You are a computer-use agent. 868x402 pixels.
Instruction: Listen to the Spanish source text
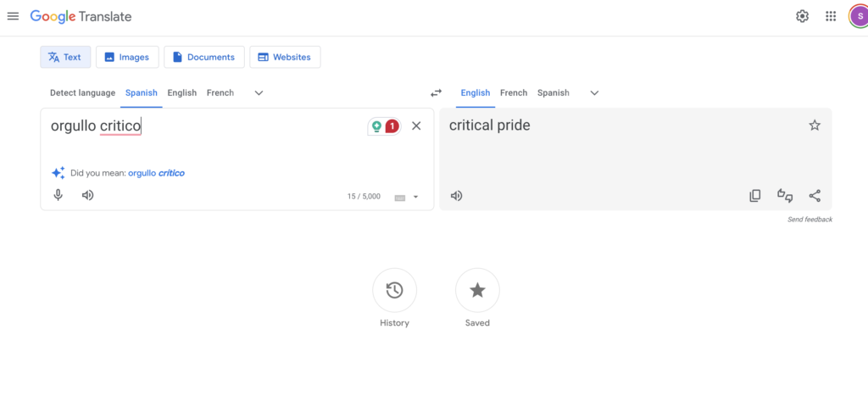pyautogui.click(x=87, y=195)
